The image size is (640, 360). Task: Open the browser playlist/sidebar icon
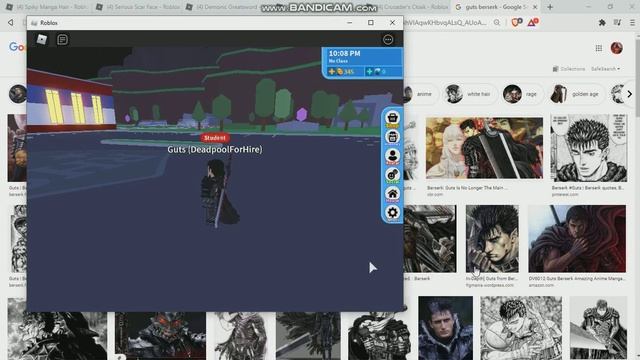pos(617,23)
